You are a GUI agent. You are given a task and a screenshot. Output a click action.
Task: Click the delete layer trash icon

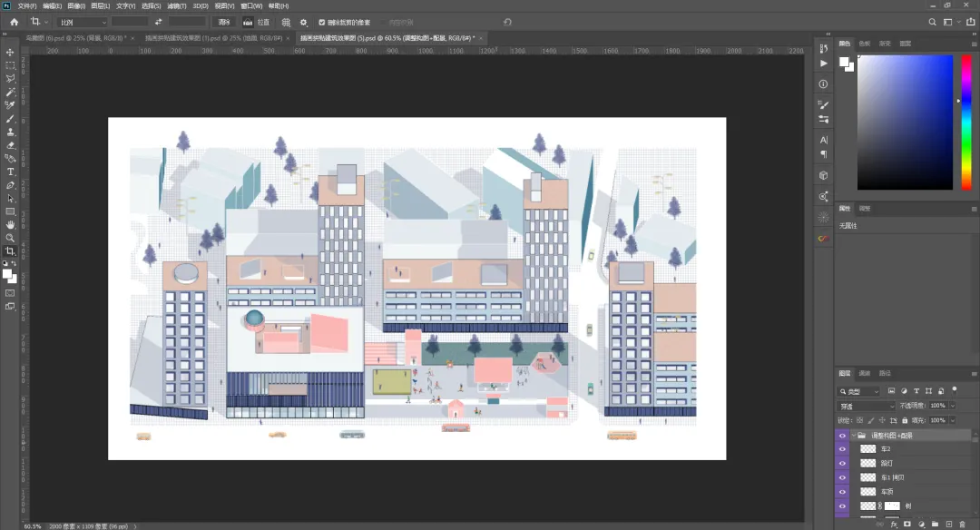pyautogui.click(x=962, y=524)
